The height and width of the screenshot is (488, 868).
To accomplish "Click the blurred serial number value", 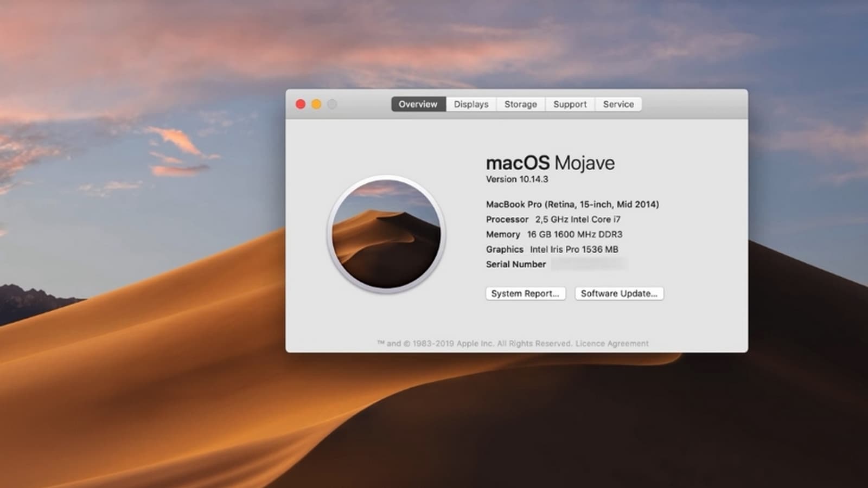I will click(x=589, y=265).
